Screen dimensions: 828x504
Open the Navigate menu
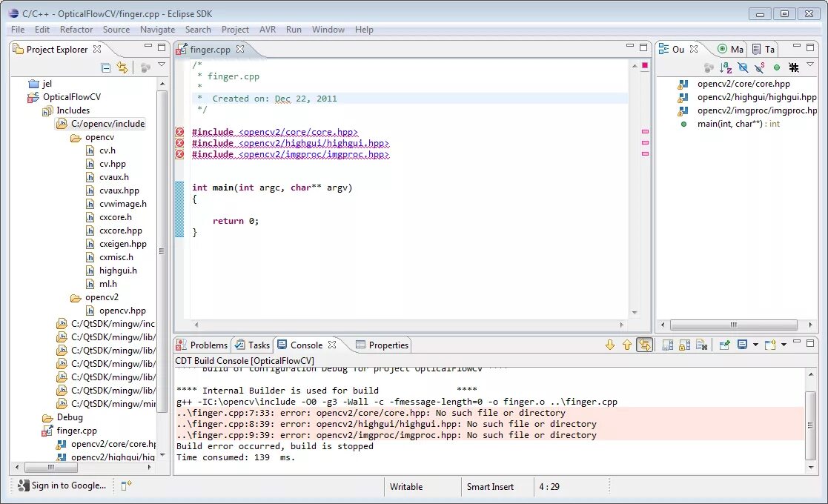click(x=157, y=30)
